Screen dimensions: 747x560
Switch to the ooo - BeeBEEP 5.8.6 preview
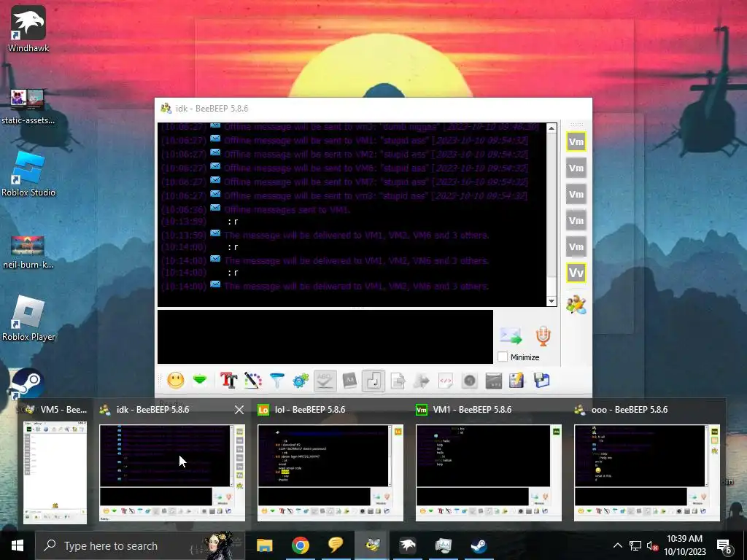point(646,472)
